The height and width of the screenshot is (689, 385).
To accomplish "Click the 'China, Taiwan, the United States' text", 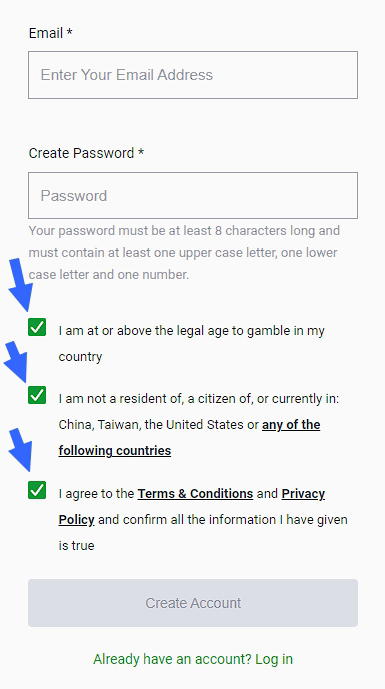I will pos(151,425).
